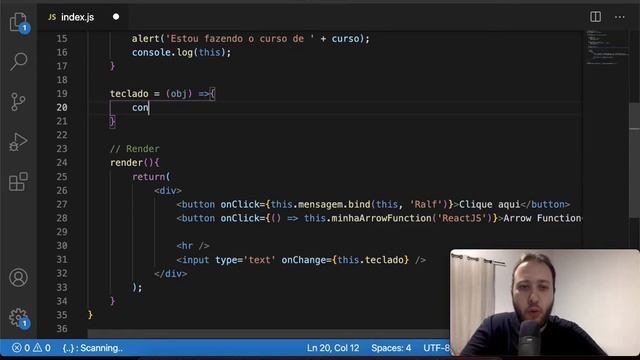The height and width of the screenshot is (360, 640).
Task: Click 'return(' on line 25
Action: pyautogui.click(x=151, y=177)
